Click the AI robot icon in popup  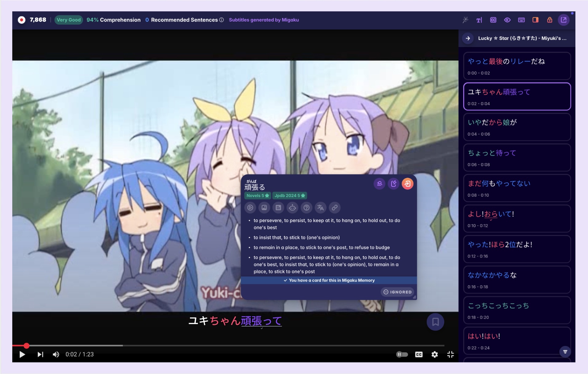(292, 208)
